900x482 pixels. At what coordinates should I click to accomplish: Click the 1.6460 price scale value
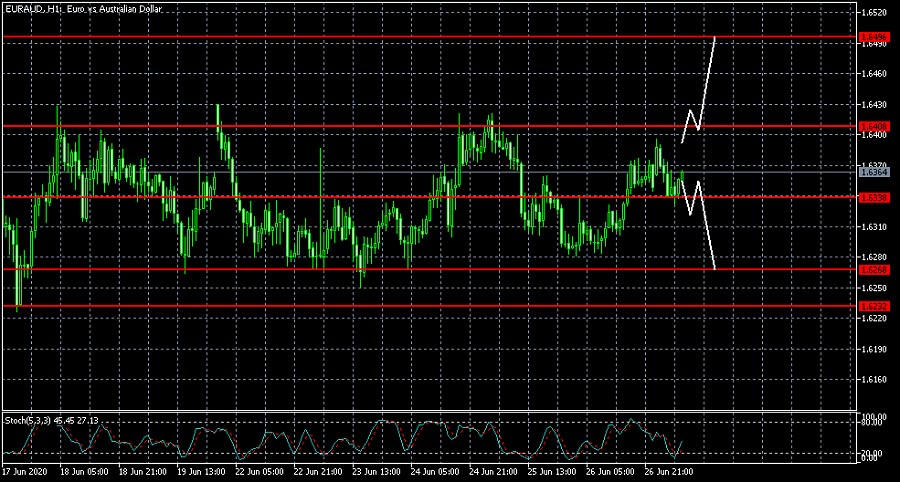(872, 74)
